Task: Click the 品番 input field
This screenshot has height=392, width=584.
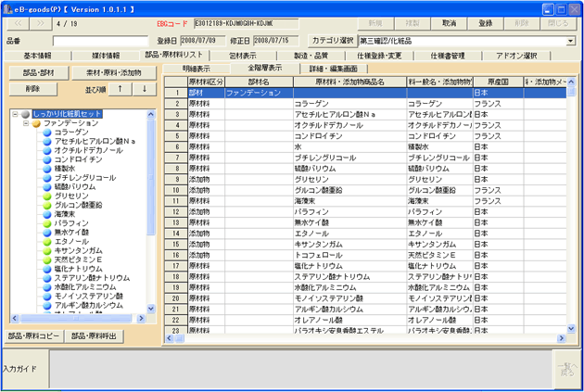Action: tap(100, 41)
